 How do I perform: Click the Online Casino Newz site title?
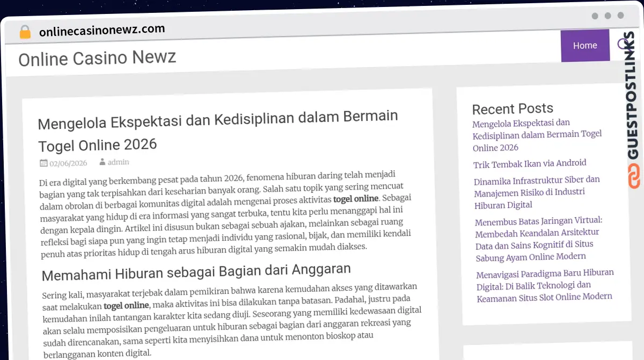tap(97, 58)
